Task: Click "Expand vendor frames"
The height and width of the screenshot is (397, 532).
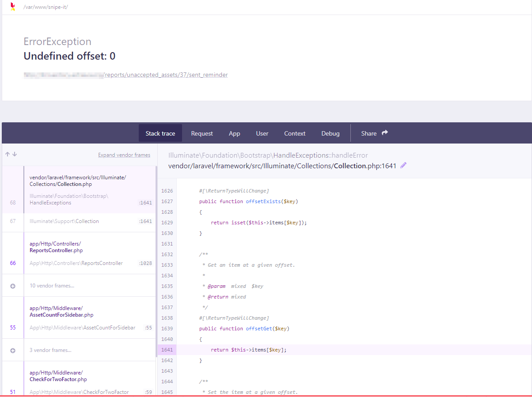Action: pos(124,155)
